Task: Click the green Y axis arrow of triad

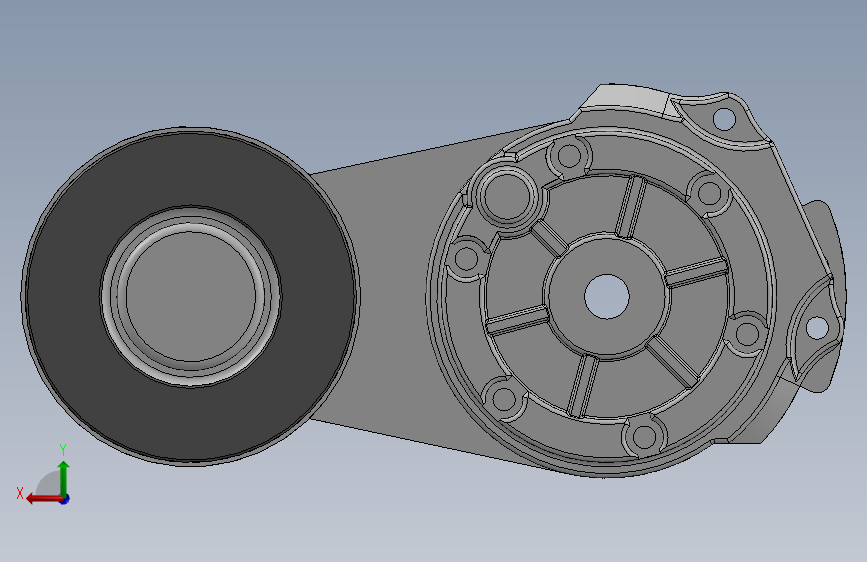Action: (x=64, y=478)
